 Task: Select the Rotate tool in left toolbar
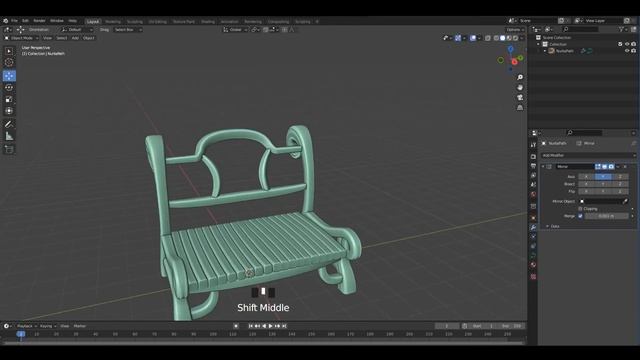point(9,87)
